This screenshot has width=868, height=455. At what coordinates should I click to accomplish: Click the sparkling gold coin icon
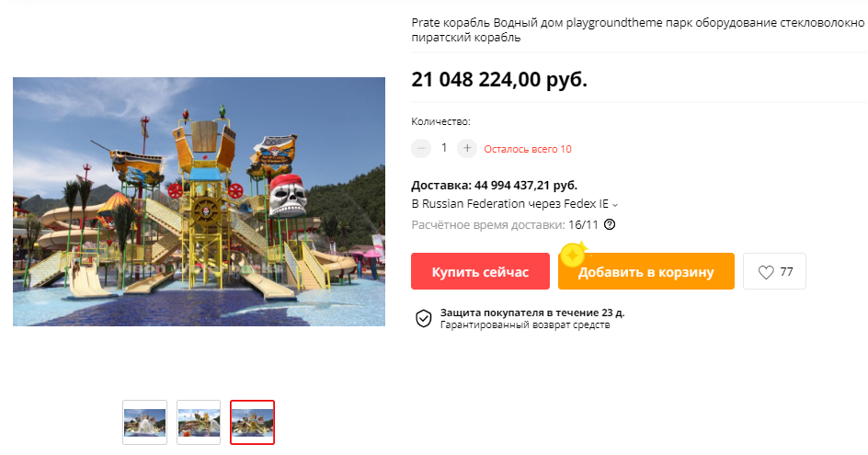[574, 255]
